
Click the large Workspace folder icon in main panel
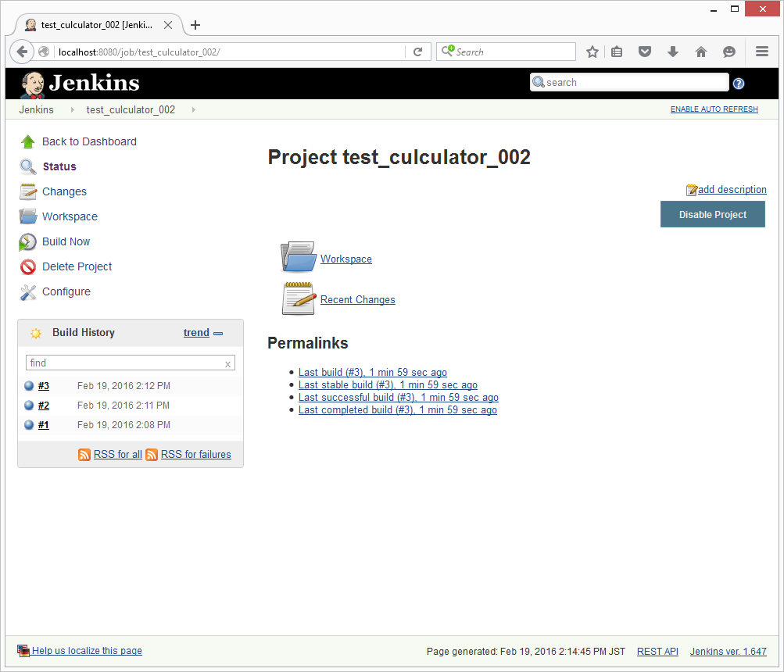(x=299, y=257)
